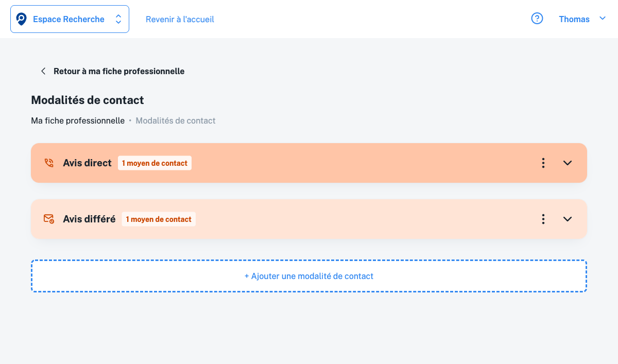Open Ma fiche professionnelle breadcrumb
This screenshot has height=364, width=618.
click(78, 120)
